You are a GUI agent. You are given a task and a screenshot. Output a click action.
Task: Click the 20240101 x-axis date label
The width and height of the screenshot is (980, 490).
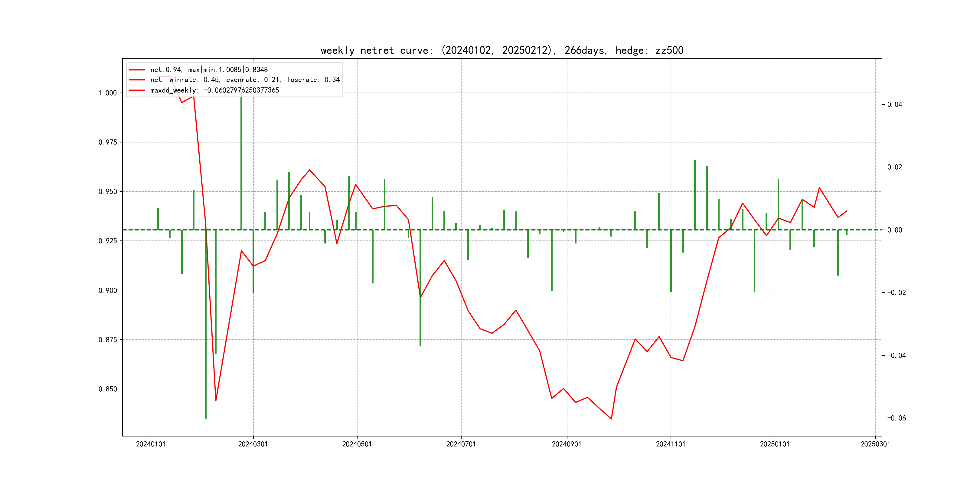tap(151, 444)
